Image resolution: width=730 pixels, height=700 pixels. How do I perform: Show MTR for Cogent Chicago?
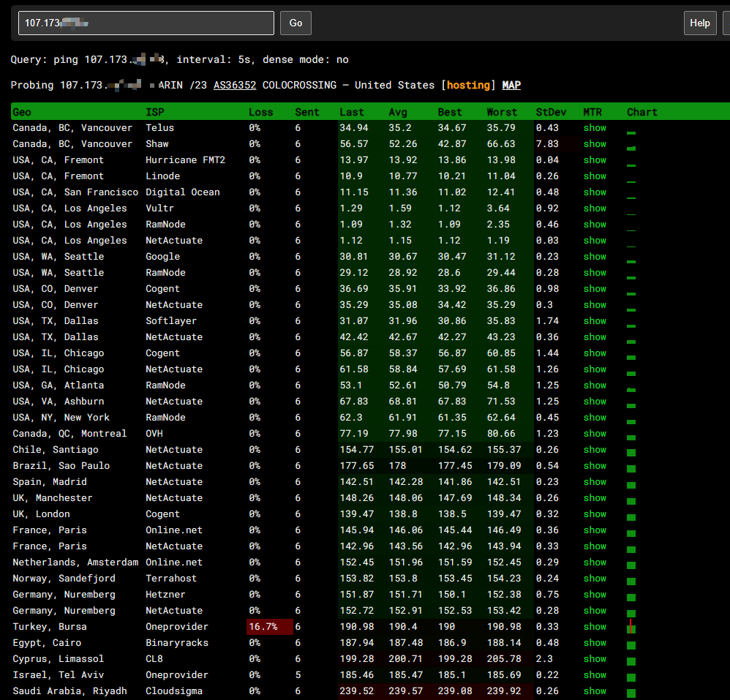[x=595, y=353]
